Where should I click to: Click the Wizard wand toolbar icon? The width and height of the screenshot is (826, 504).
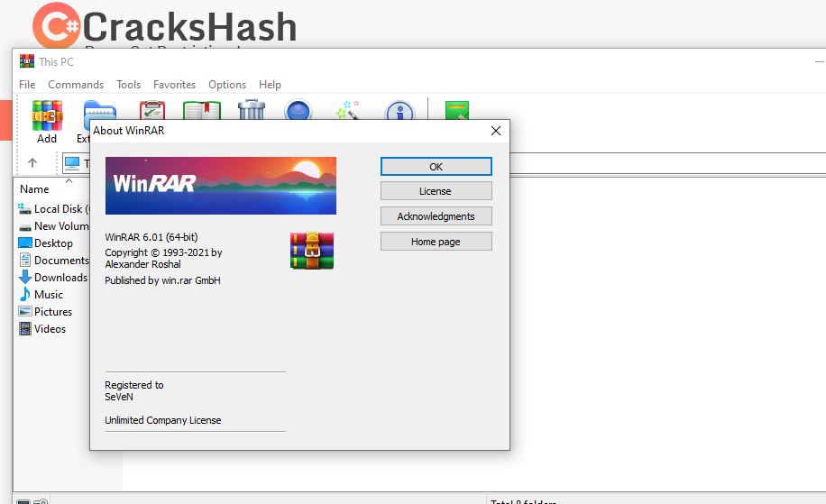(x=348, y=109)
